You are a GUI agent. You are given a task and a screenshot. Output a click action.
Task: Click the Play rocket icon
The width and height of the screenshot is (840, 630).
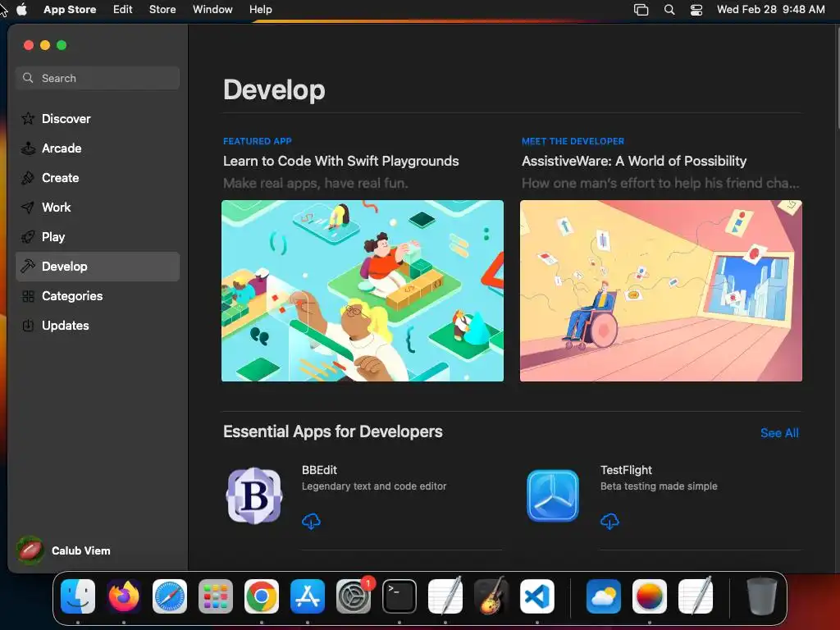pyautogui.click(x=28, y=237)
